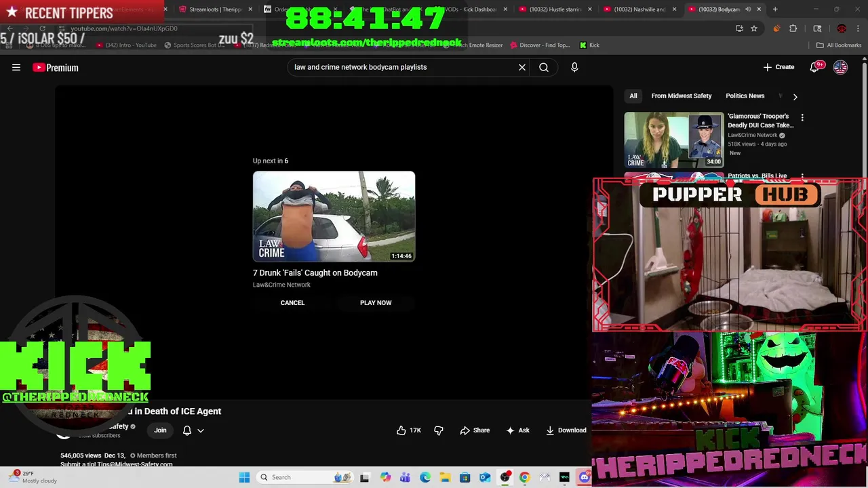Open the YouTube account avatar menu
This screenshot has width=868, height=488.
pyautogui.click(x=840, y=67)
